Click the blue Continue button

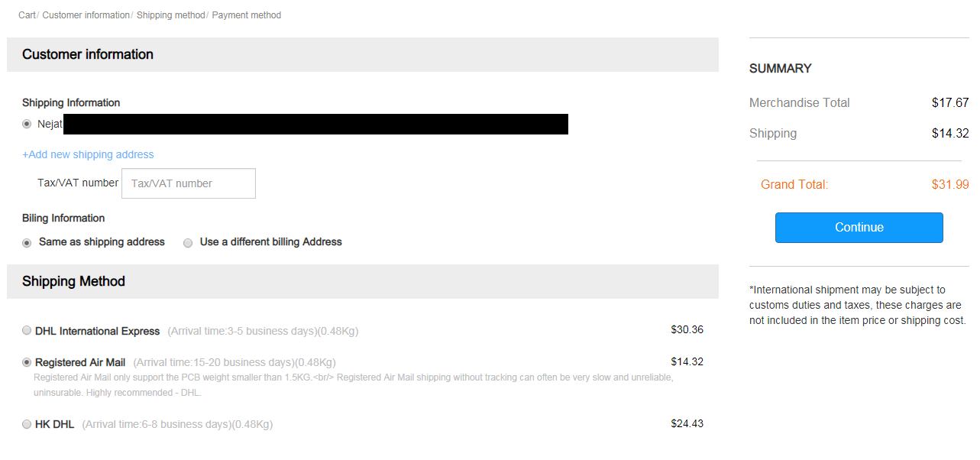point(859,228)
